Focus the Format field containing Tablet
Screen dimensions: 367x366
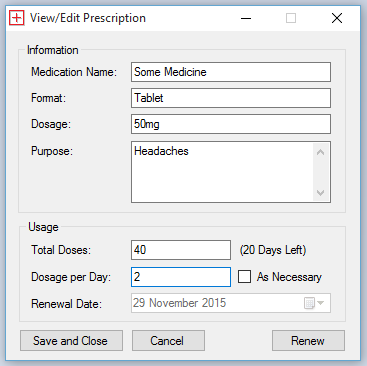pos(231,98)
